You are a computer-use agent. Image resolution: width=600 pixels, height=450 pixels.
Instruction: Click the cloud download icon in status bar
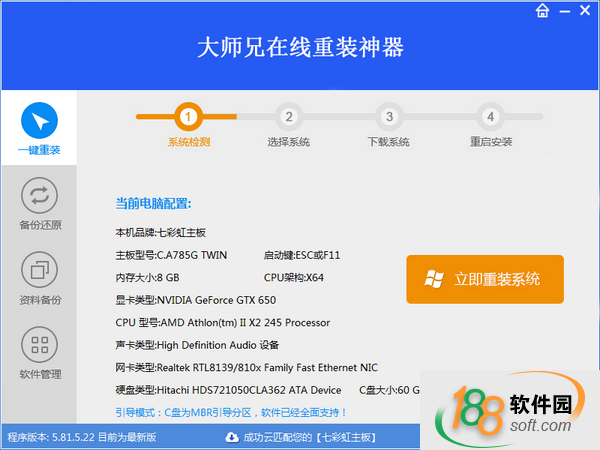[x=232, y=437]
